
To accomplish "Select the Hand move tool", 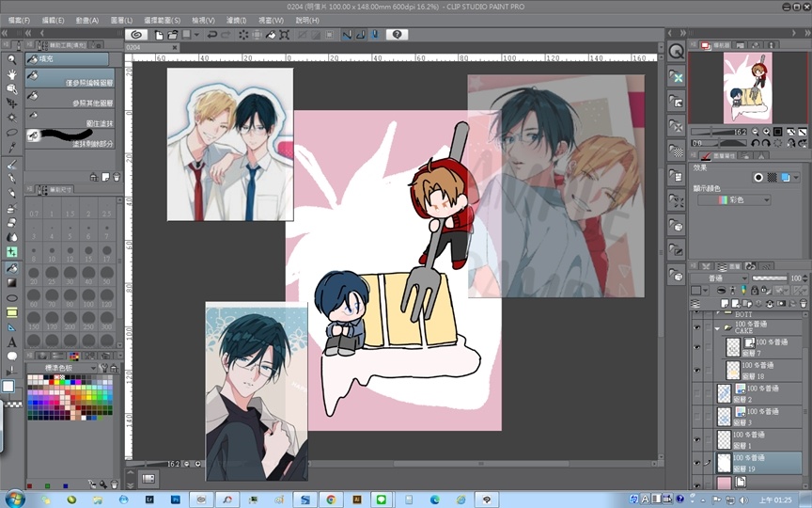I will [11, 74].
